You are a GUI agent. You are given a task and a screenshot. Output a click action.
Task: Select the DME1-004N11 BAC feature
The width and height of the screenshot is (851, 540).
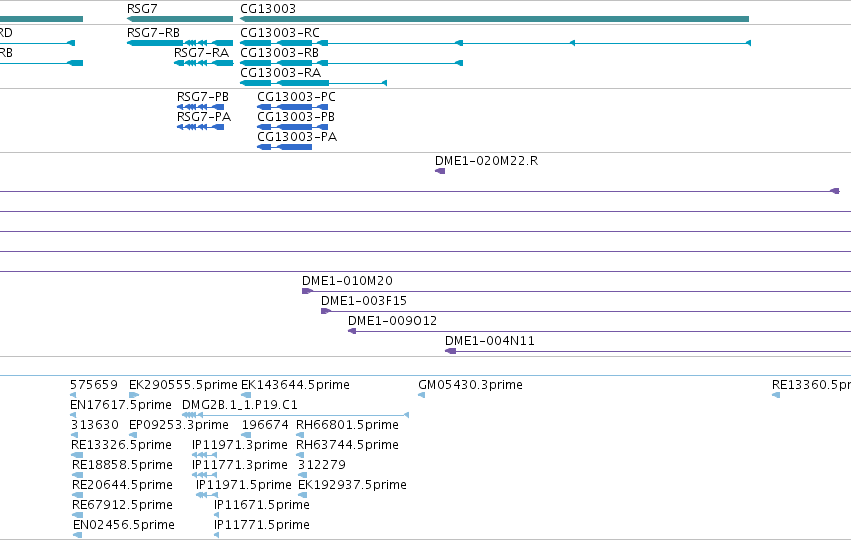click(648, 351)
